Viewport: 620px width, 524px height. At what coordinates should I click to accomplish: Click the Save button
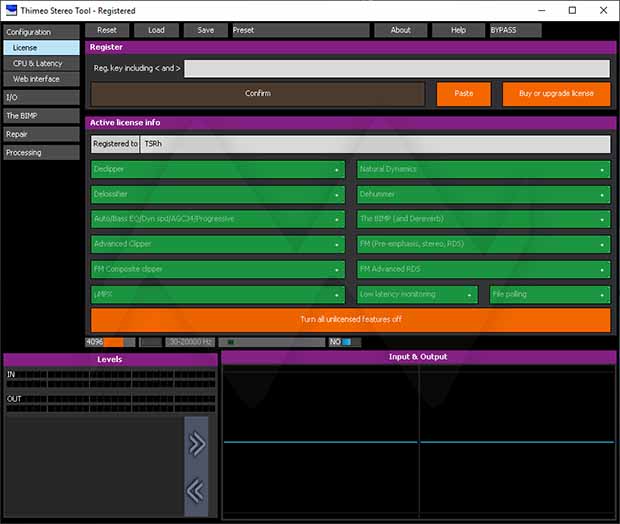click(206, 30)
